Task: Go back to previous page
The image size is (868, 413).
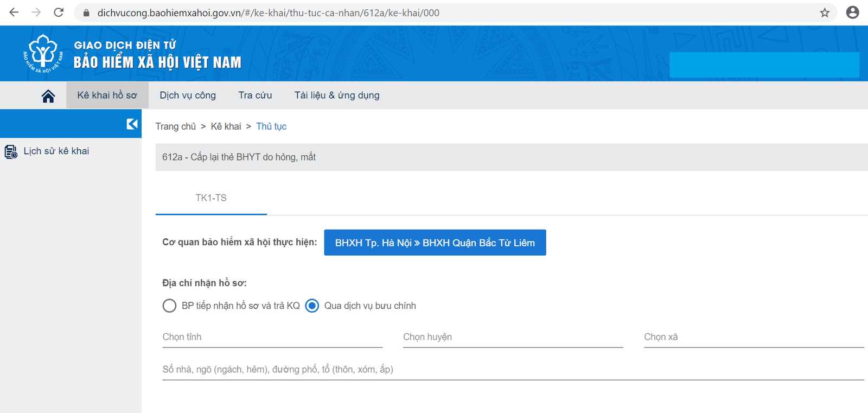Action: (x=14, y=12)
